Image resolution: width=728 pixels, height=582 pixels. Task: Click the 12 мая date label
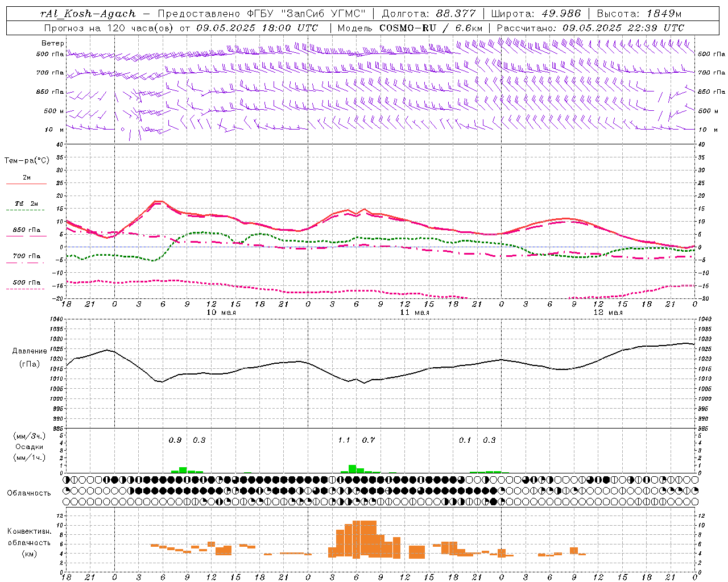pos(608,313)
